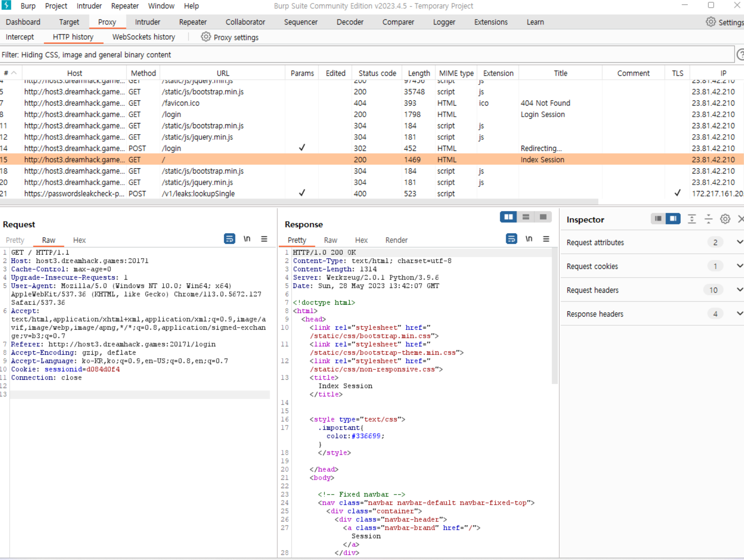Click the history table horizontal scrollbar

pos(299,201)
